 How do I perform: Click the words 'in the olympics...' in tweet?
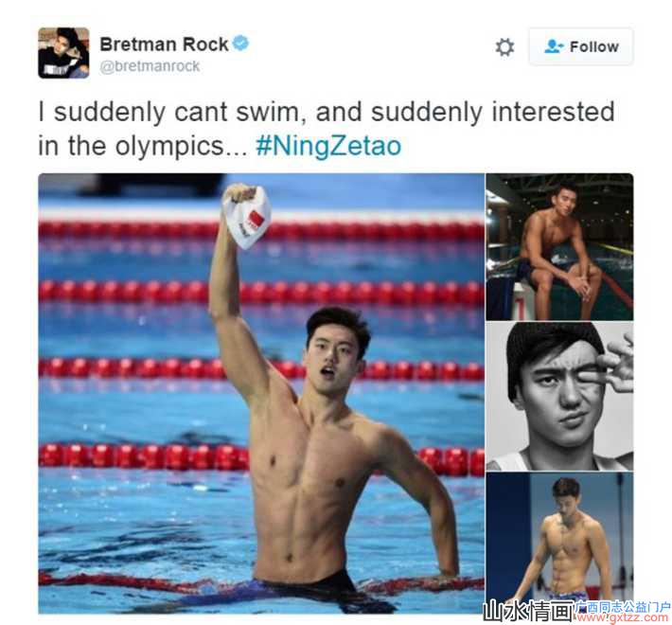143,146
